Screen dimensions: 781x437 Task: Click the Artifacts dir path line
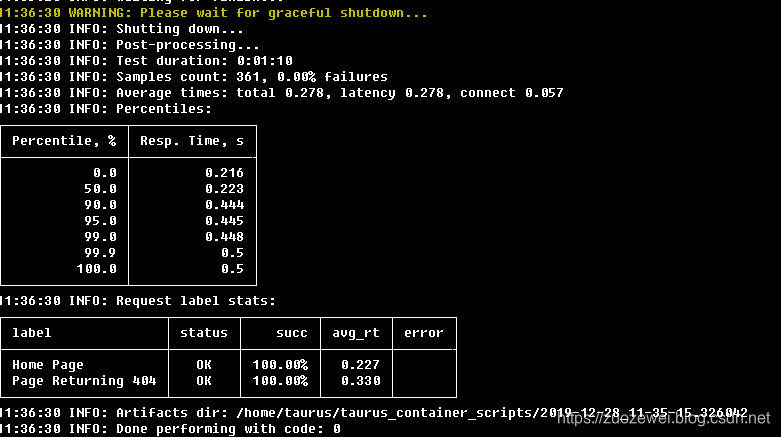[x=374, y=413]
